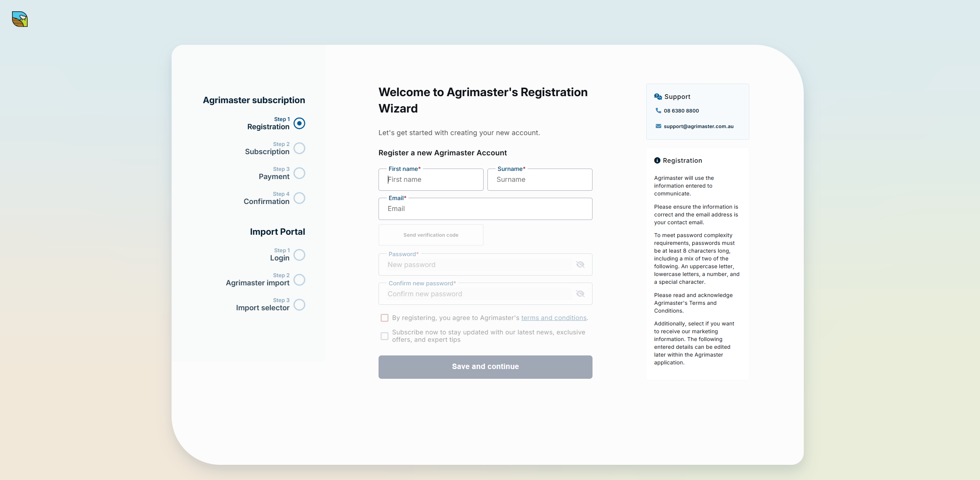The width and height of the screenshot is (980, 480).
Task: Open the Import selector step label
Action: pyautogui.click(x=263, y=308)
